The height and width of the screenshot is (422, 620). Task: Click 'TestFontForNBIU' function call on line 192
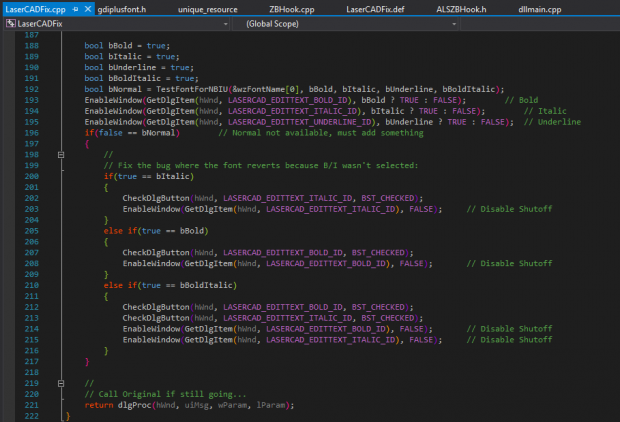click(192, 89)
